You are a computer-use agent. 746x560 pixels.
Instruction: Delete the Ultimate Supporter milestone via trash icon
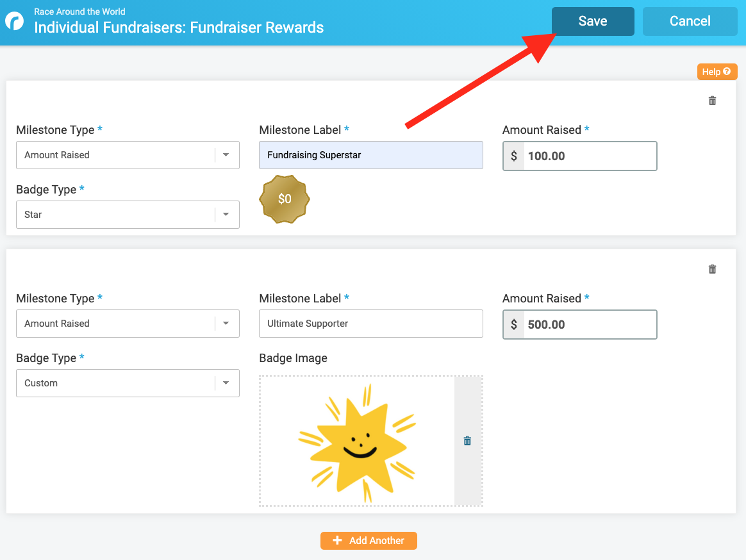(712, 269)
